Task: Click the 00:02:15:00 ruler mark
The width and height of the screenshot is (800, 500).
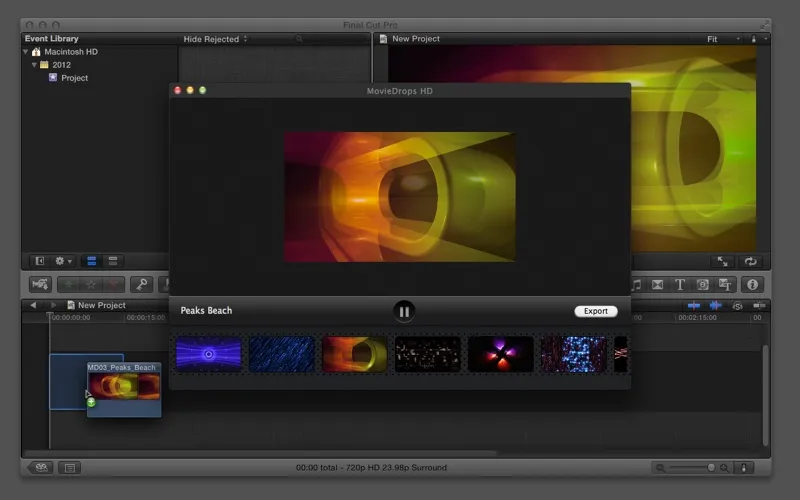Action: [x=697, y=317]
